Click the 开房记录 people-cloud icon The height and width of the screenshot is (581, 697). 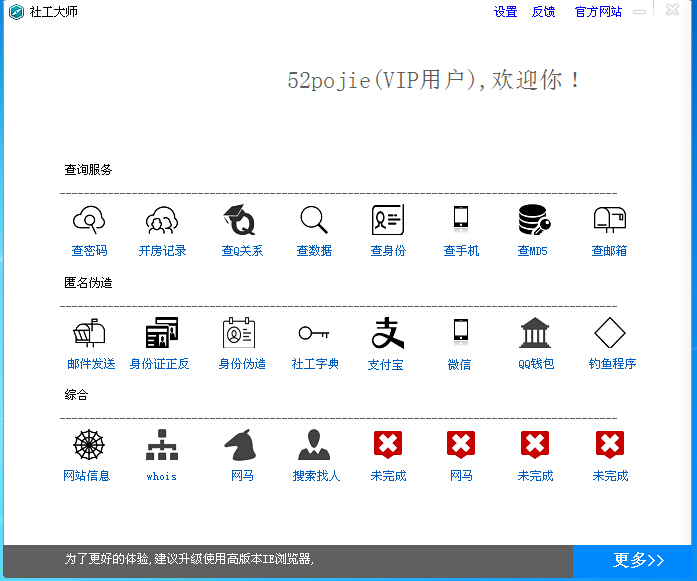(x=162, y=220)
